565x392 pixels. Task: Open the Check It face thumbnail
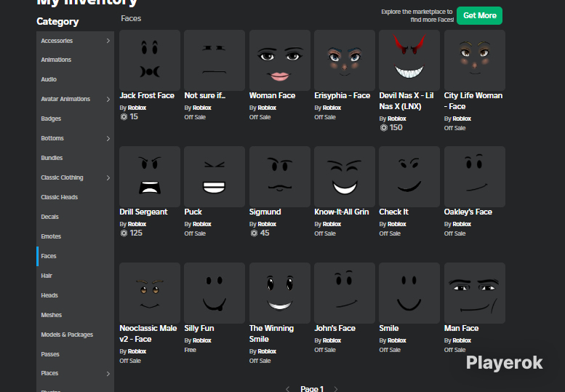(409, 177)
